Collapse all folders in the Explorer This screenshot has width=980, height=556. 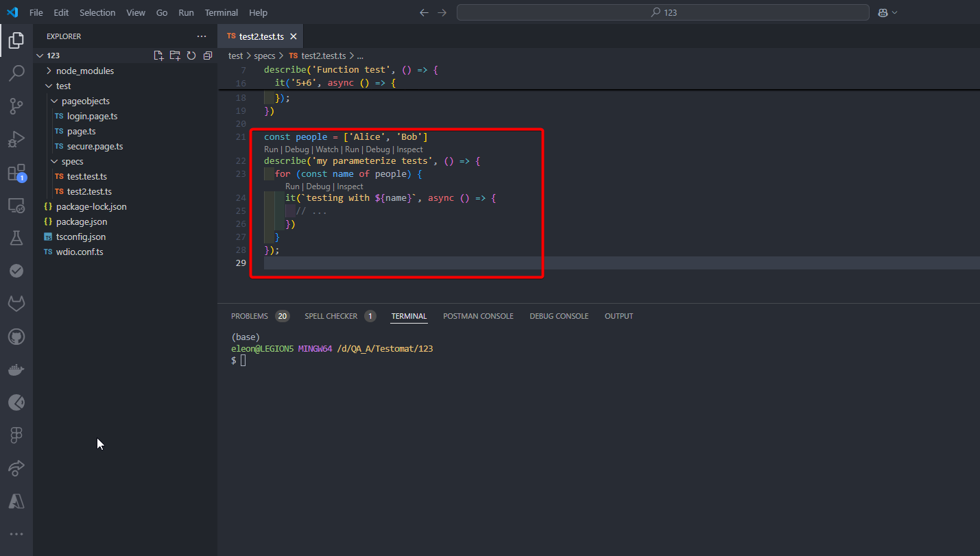pos(208,55)
